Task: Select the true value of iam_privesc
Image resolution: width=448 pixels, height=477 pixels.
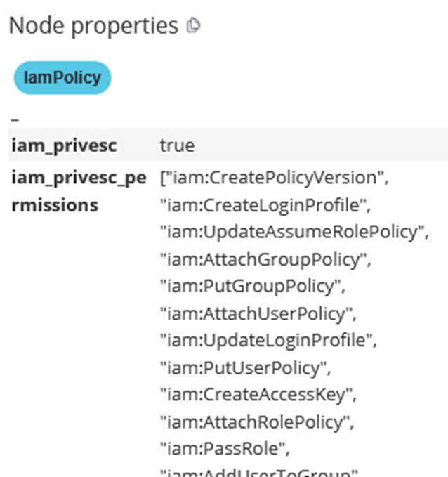Action: click(177, 145)
